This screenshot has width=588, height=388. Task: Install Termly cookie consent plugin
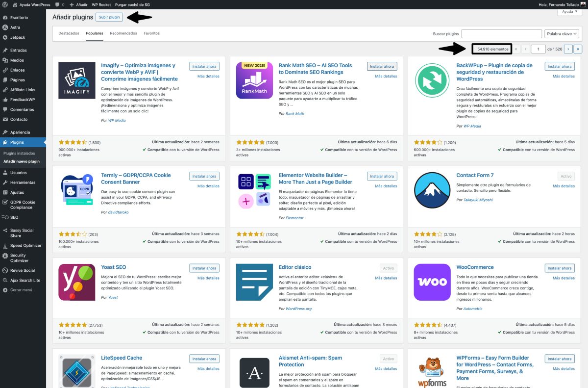coord(204,176)
